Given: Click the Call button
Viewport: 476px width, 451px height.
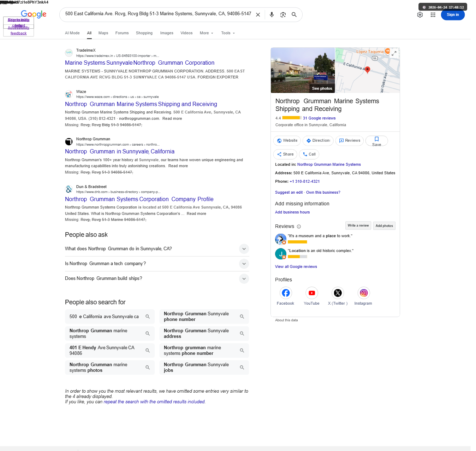Looking at the screenshot, I should point(309,154).
